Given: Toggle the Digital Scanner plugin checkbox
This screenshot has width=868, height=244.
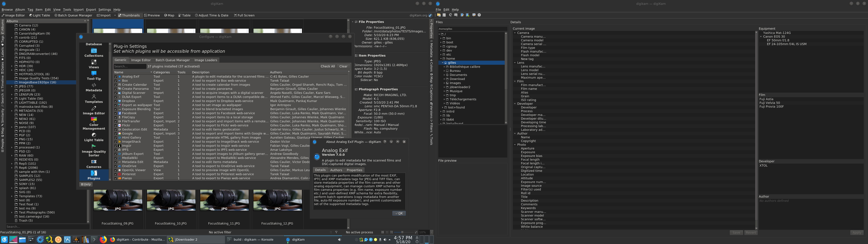Looking at the screenshot, I should [116, 93].
